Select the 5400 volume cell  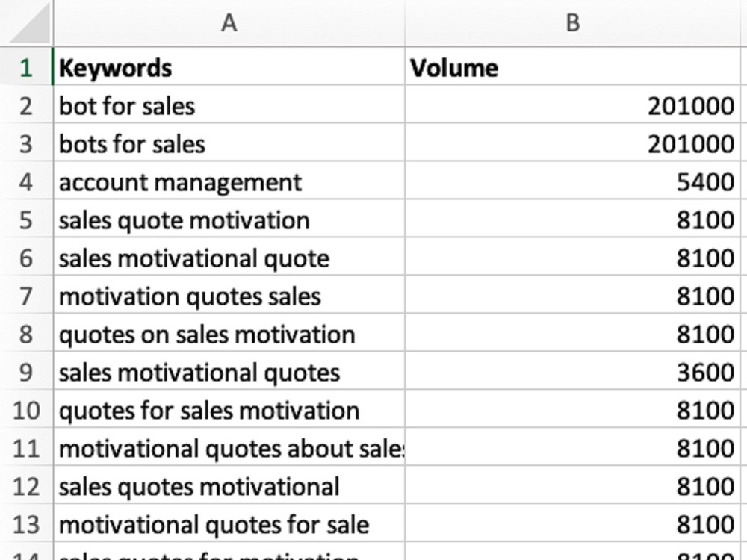point(573,181)
